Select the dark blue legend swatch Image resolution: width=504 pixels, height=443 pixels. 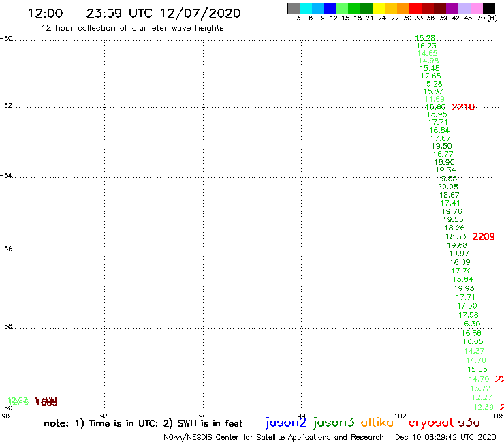(x=330, y=8)
